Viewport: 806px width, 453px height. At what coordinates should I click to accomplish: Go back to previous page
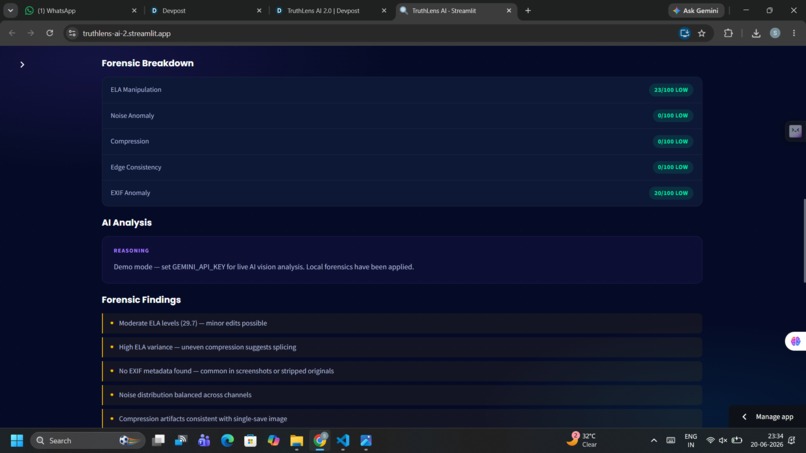point(12,33)
